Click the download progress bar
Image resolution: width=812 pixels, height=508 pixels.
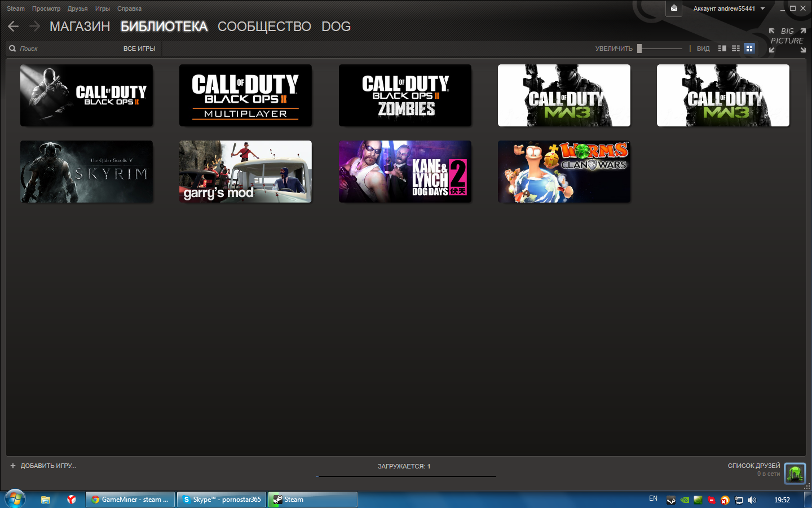click(406, 476)
